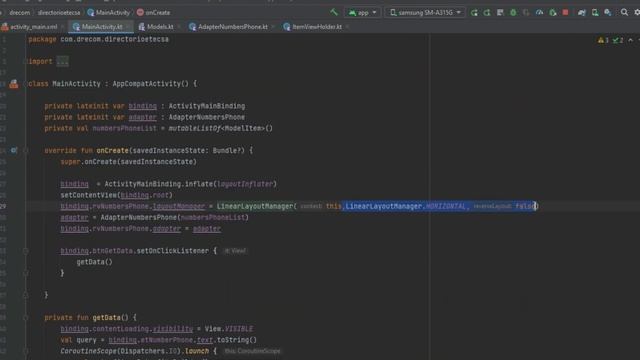Click the previous highlighted error arrow
The height and width of the screenshot is (360, 640).
coord(631,40)
